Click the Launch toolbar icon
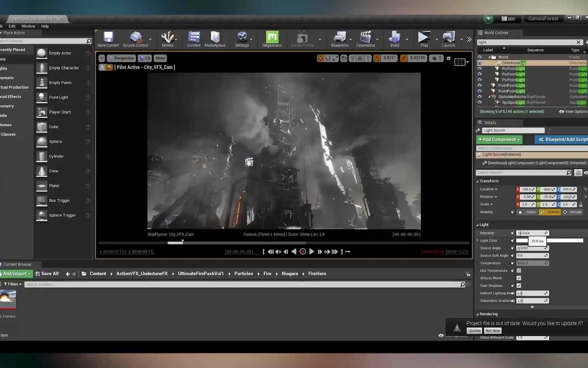This screenshot has width=588, height=368. point(448,39)
